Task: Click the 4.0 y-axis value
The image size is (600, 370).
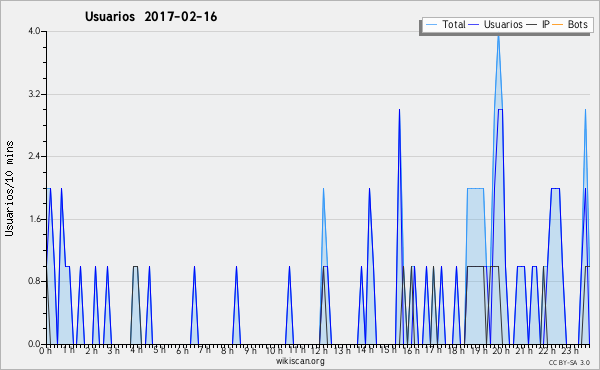Action: click(x=34, y=31)
